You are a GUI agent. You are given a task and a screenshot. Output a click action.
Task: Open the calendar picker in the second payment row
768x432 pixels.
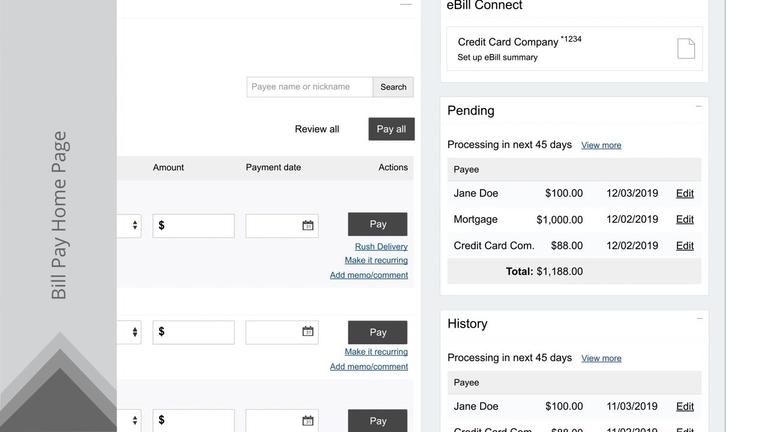(308, 332)
